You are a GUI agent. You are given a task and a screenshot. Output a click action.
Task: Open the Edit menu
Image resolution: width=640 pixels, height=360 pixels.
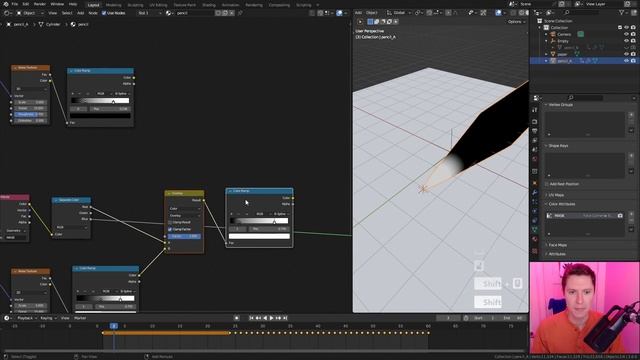[x=26, y=4]
